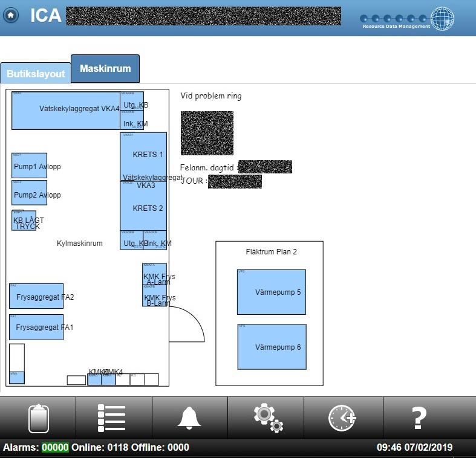This screenshot has width=476, height=458.
Task: Click the Resource Data Management globe logo
Action: (x=442, y=18)
